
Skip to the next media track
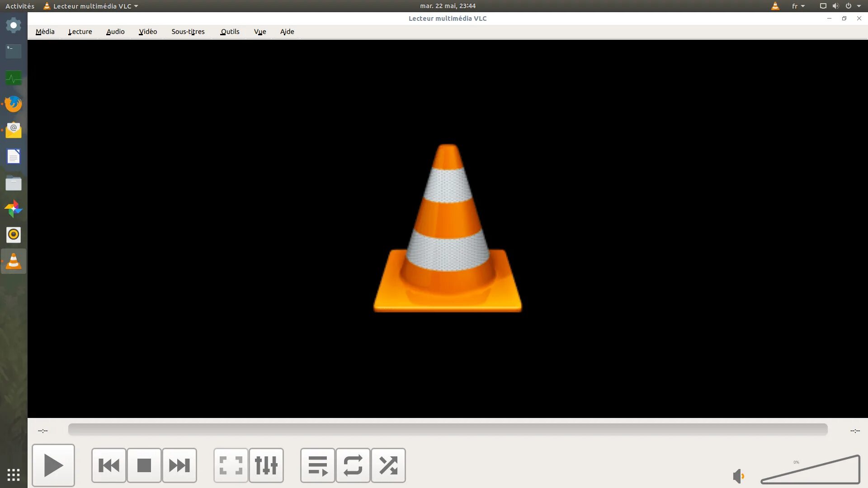179,465
